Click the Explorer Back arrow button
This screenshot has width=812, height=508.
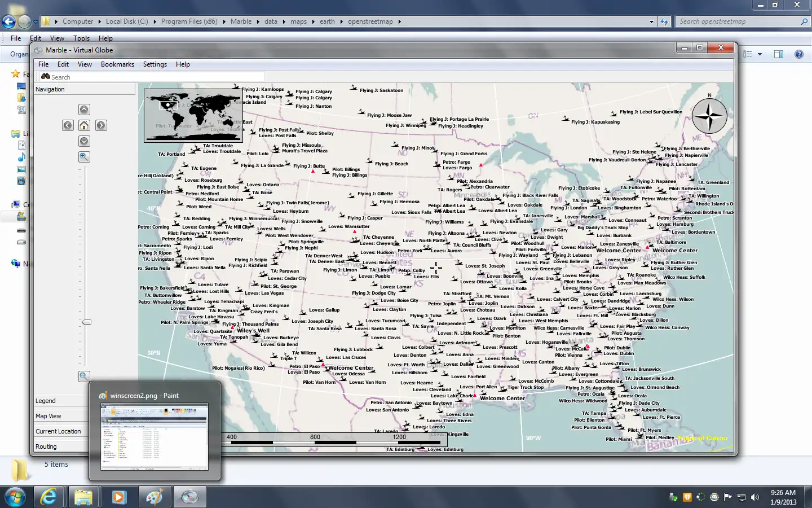9,21
